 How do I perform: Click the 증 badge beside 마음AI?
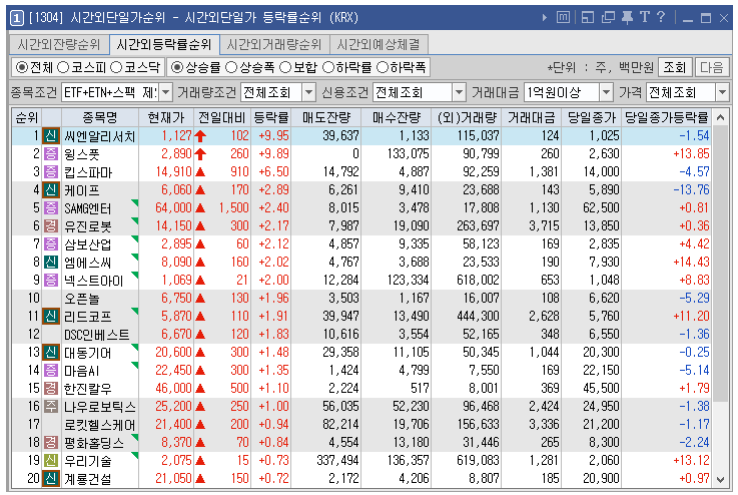click(50, 370)
